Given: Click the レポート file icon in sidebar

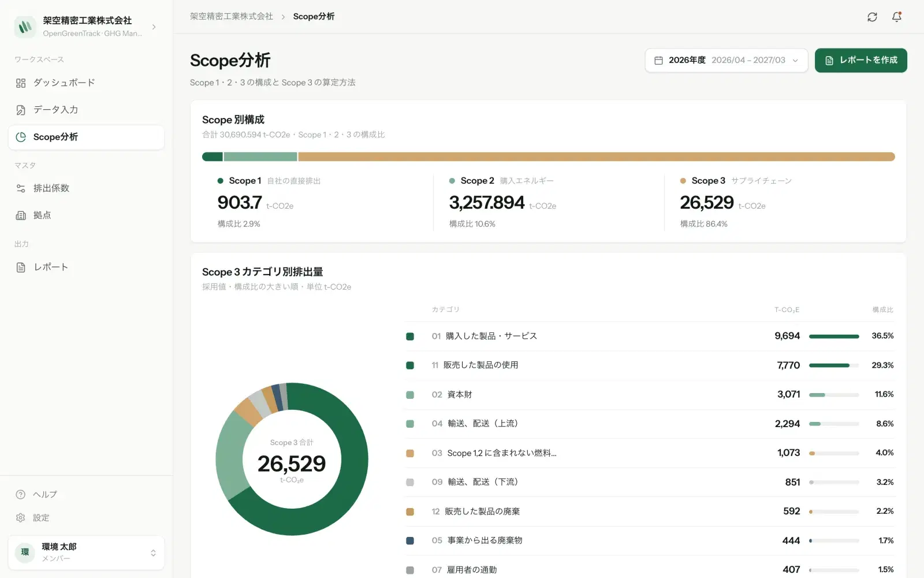Looking at the screenshot, I should point(21,267).
